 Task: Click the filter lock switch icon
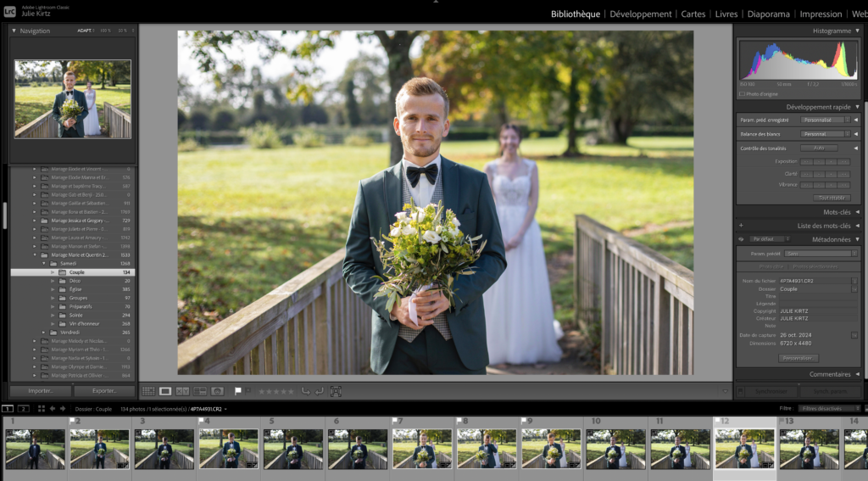(865, 409)
